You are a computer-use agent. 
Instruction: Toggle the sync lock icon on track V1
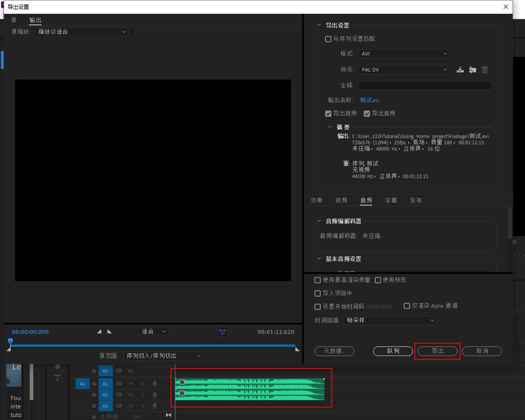pyautogui.click(x=119, y=371)
